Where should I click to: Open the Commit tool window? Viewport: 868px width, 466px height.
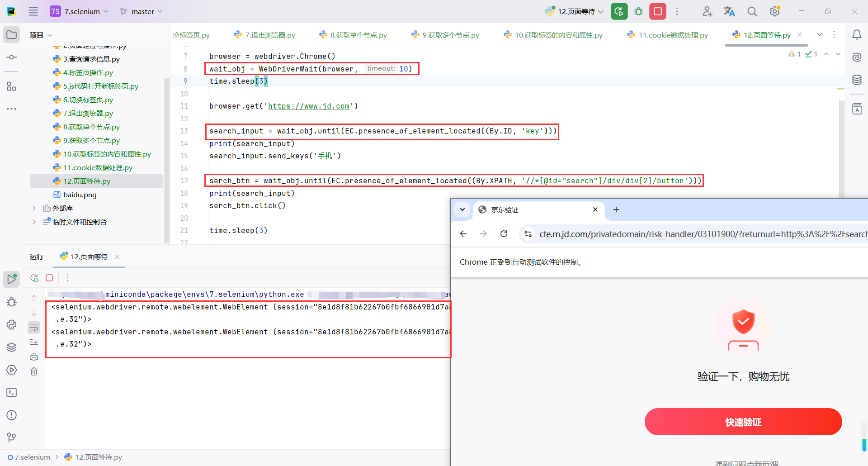[x=12, y=57]
